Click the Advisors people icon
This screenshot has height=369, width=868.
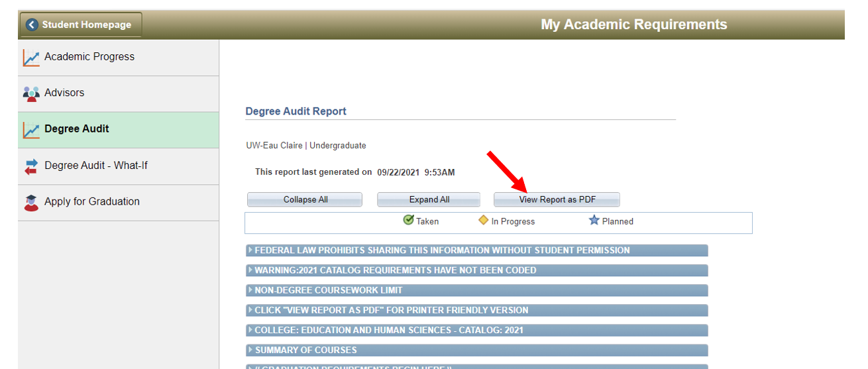[31, 93]
